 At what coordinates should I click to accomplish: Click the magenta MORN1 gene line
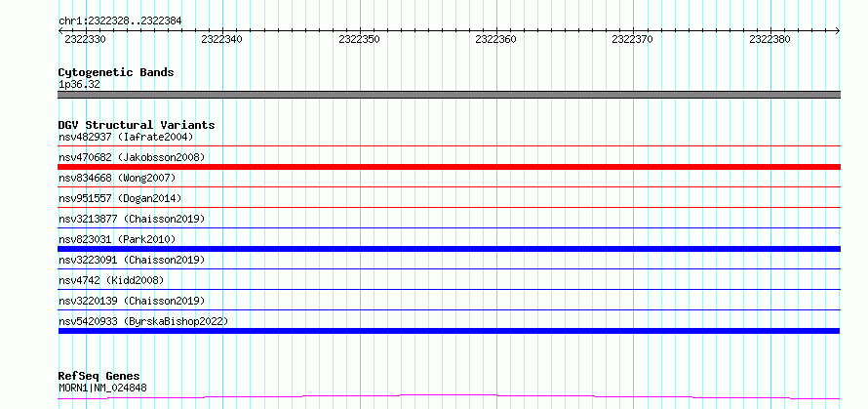449,396
